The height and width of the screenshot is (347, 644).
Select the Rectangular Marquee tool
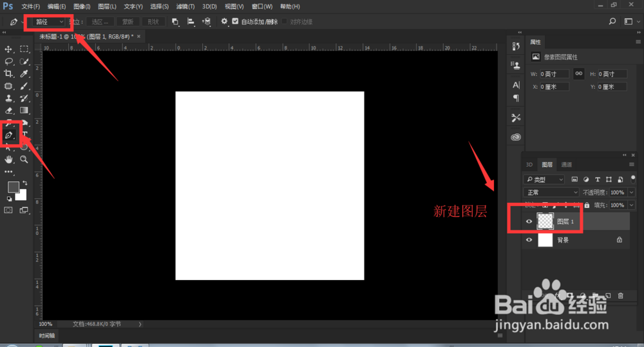tap(24, 50)
